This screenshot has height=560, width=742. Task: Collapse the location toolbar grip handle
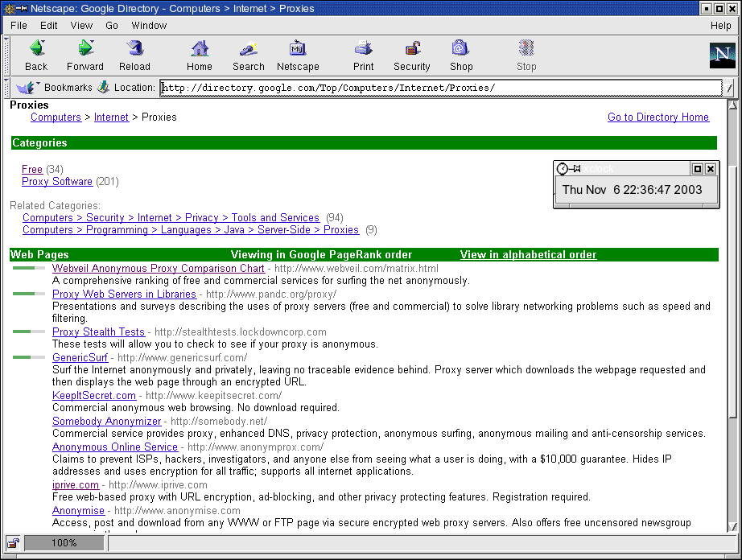pyautogui.click(x=6, y=88)
